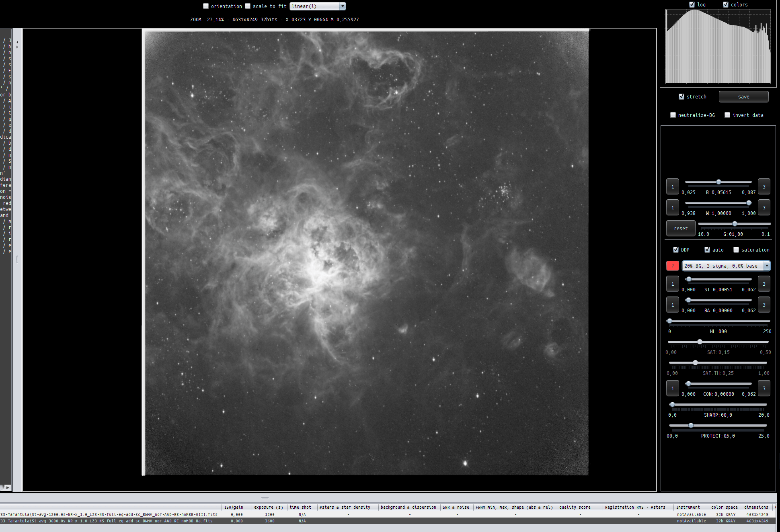Uncheck the log histogram checkbox

(x=692, y=4)
